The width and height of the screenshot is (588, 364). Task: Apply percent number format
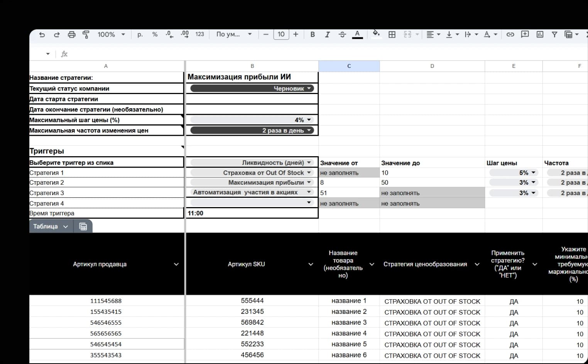pos(155,34)
